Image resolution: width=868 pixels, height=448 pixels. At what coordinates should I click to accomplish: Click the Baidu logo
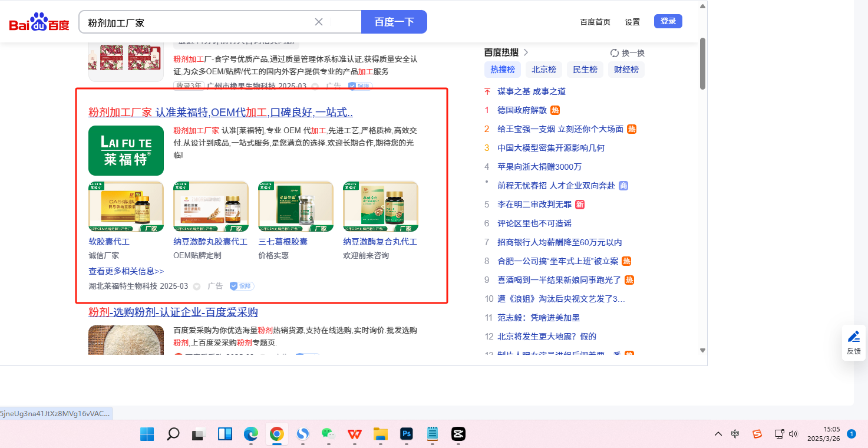pyautogui.click(x=39, y=22)
